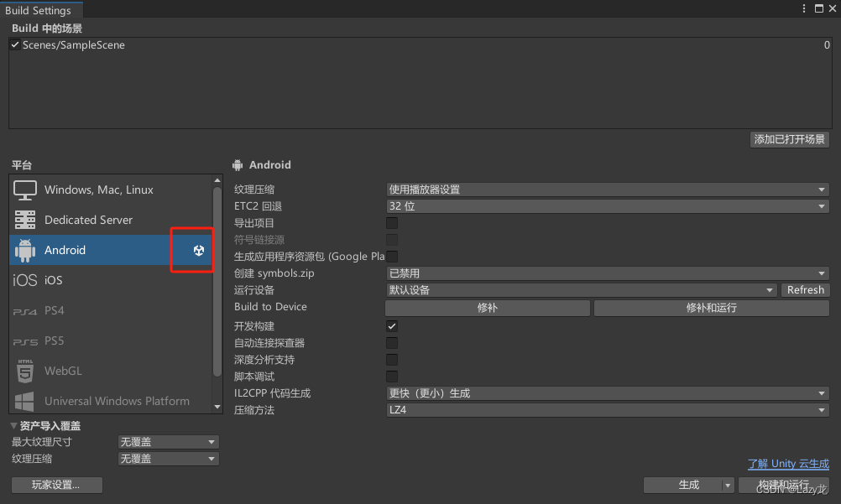Select the Dedicated Server platform row
841x504 pixels.
point(111,220)
